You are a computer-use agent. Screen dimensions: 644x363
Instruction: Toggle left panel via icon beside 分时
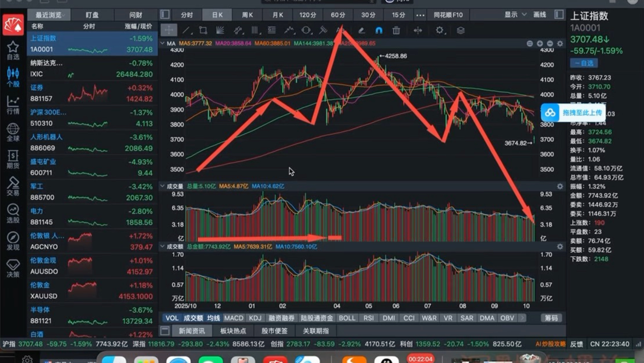click(165, 15)
